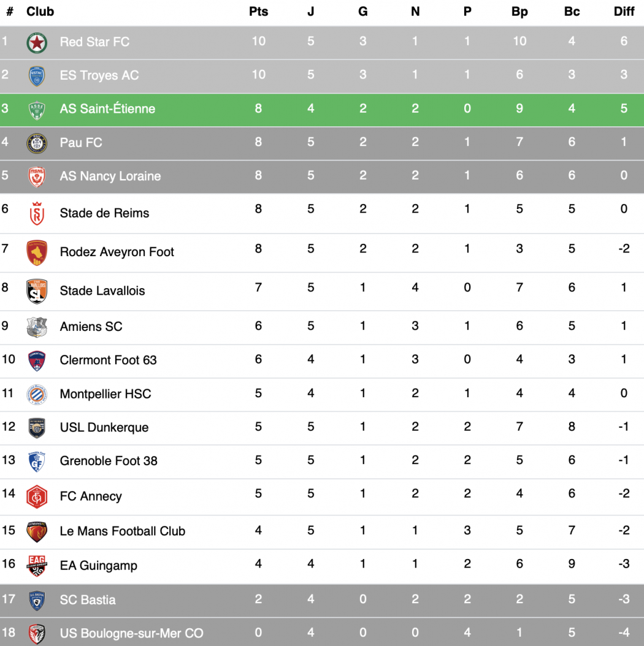Sort the table by Pts column

[x=258, y=12]
